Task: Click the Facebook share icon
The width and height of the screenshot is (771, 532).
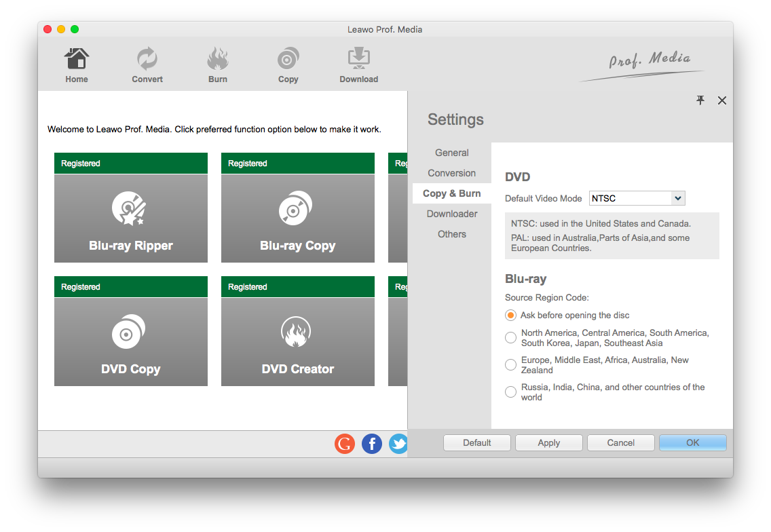Action: [x=372, y=444]
